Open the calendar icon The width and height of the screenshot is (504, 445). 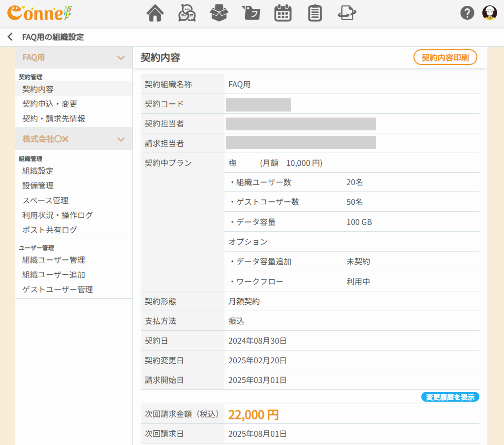283,13
